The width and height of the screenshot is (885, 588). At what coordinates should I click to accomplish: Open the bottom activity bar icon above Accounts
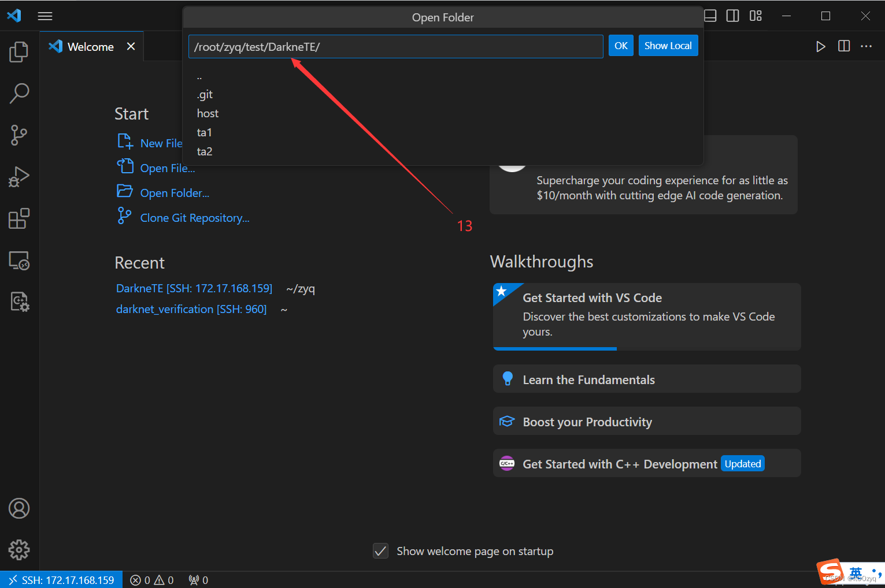(x=19, y=302)
